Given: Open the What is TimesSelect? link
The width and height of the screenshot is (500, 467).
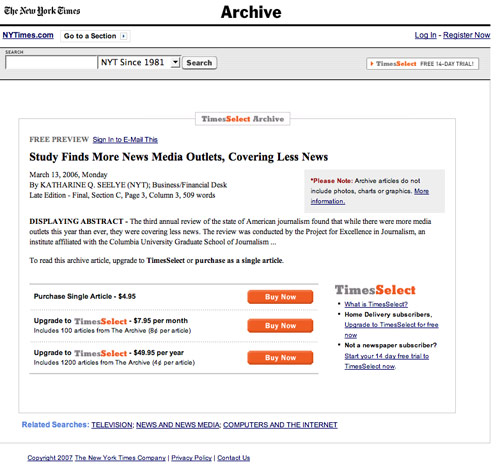Looking at the screenshot, I should tap(376, 304).
